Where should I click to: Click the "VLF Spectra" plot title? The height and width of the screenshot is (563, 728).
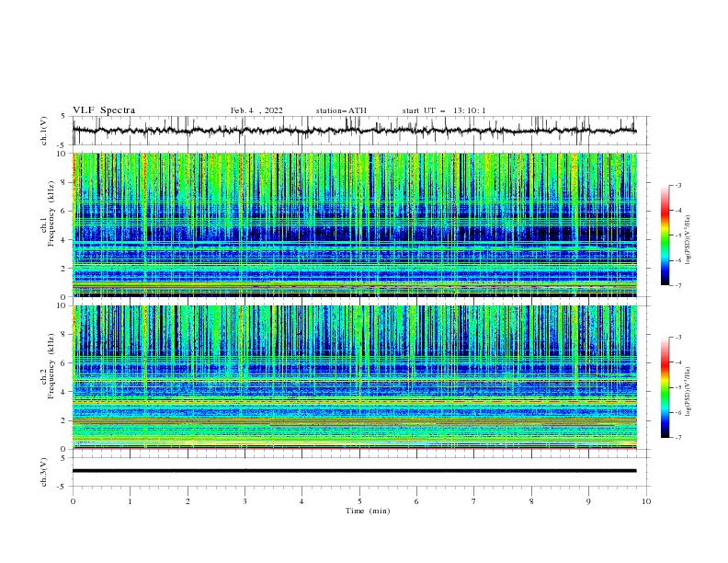[x=104, y=110]
